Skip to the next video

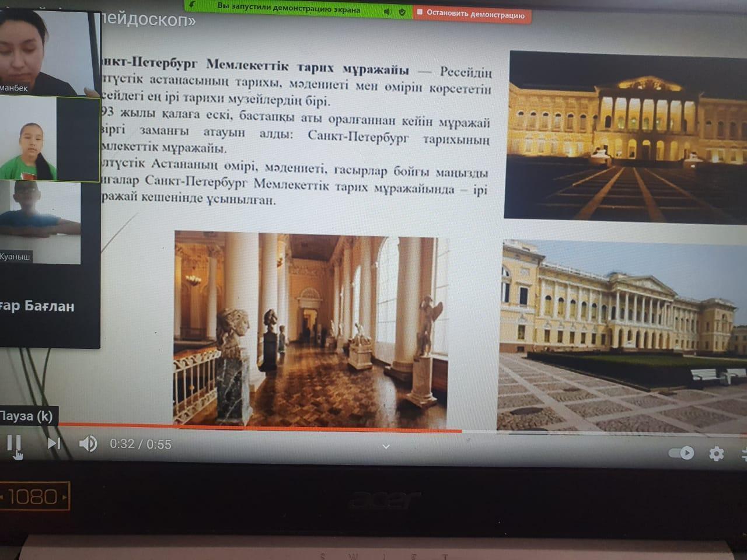[54, 444]
